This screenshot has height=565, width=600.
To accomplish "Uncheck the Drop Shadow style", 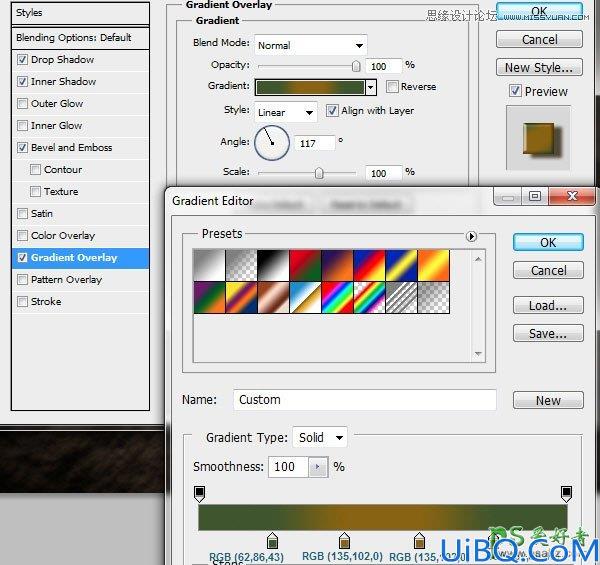I will point(23,60).
